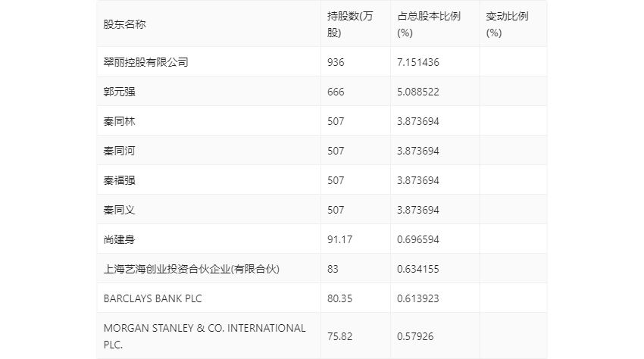Click 507 shares in 秦福强 row
Image resolution: width=644 pixels, height=359 pixels.
336,180
